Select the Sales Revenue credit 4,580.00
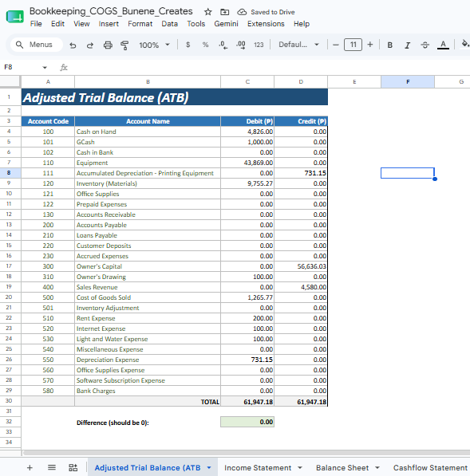 301,287
